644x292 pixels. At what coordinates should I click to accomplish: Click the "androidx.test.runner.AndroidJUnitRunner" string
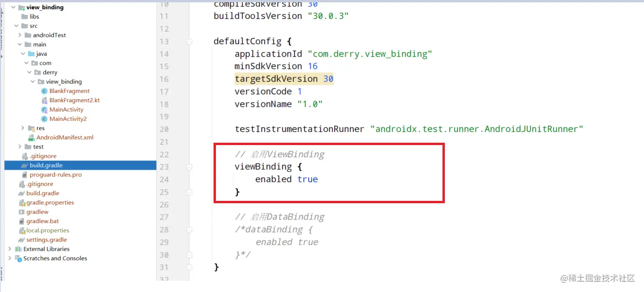(476, 129)
